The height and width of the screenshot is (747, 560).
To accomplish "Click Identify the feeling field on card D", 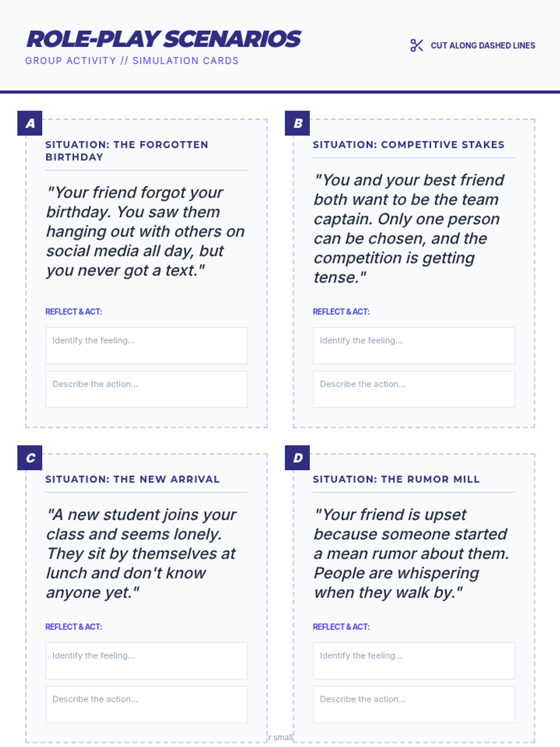I will click(x=413, y=661).
